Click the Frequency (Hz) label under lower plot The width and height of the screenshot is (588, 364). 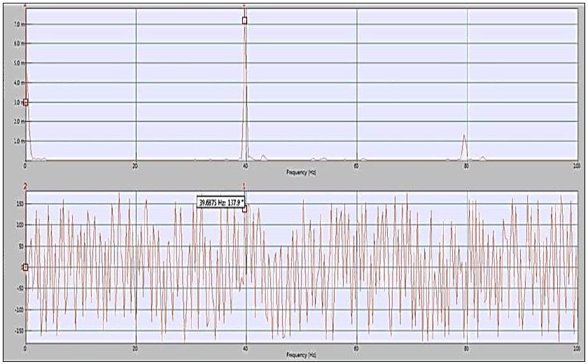(x=302, y=354)
